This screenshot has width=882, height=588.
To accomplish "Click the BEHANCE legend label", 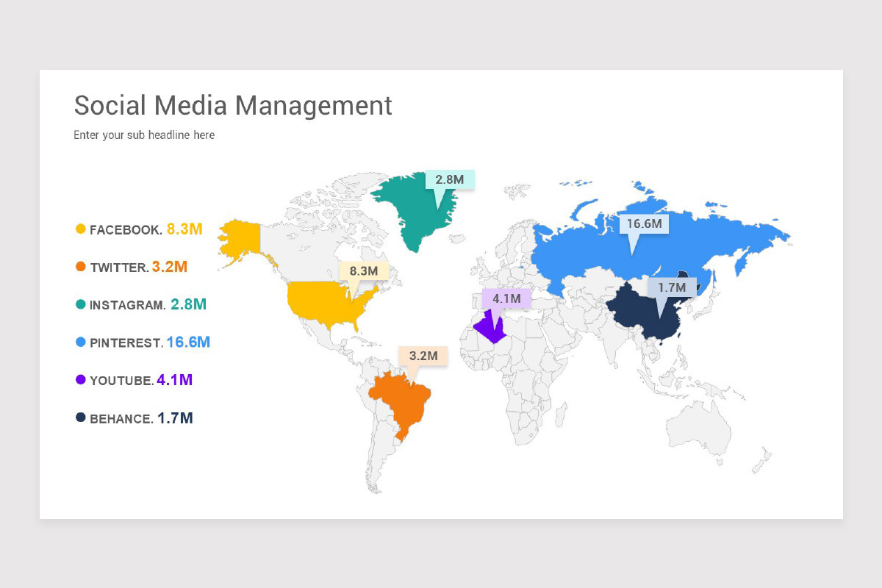I will (122, 419).
